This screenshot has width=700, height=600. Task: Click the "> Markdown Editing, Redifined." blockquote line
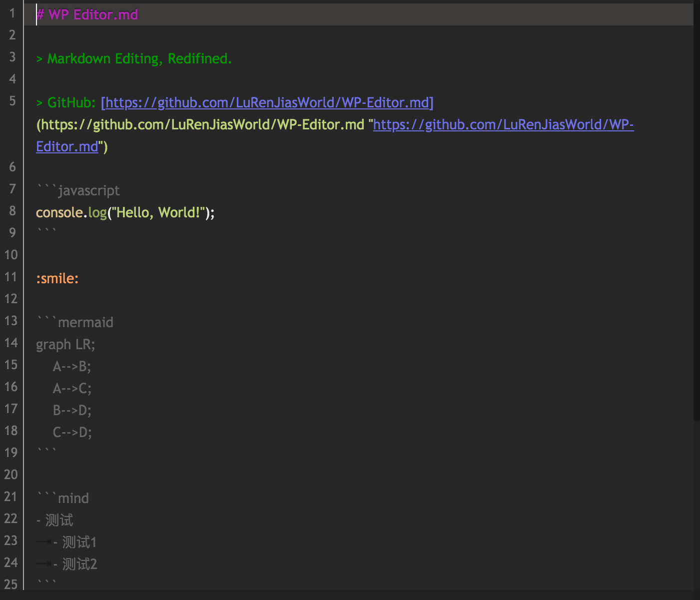[134, 58]
